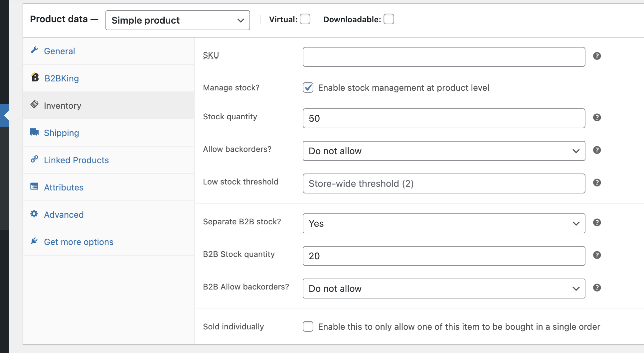644x353 pixels.
Task: Select the B2BKing crown icon
Action: coord(35,77)
